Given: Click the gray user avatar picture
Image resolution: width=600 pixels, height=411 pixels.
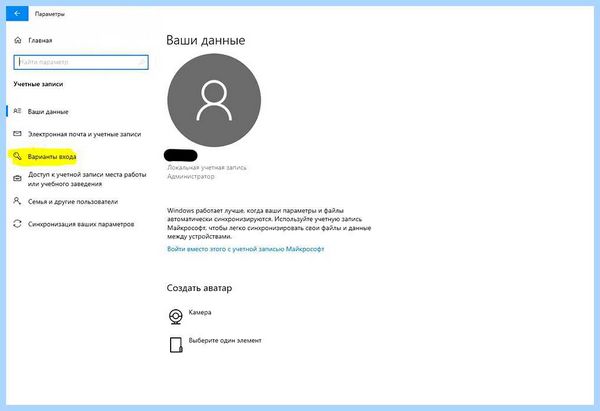Looking at the screenshot, I should [214, 100].
